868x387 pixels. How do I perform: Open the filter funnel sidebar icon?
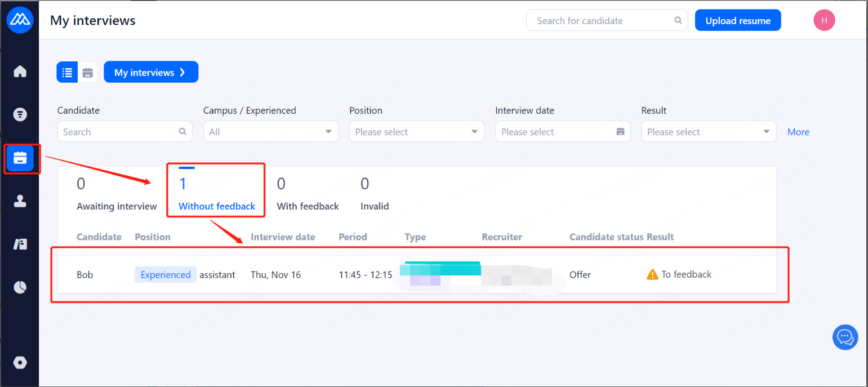(20, 115)
